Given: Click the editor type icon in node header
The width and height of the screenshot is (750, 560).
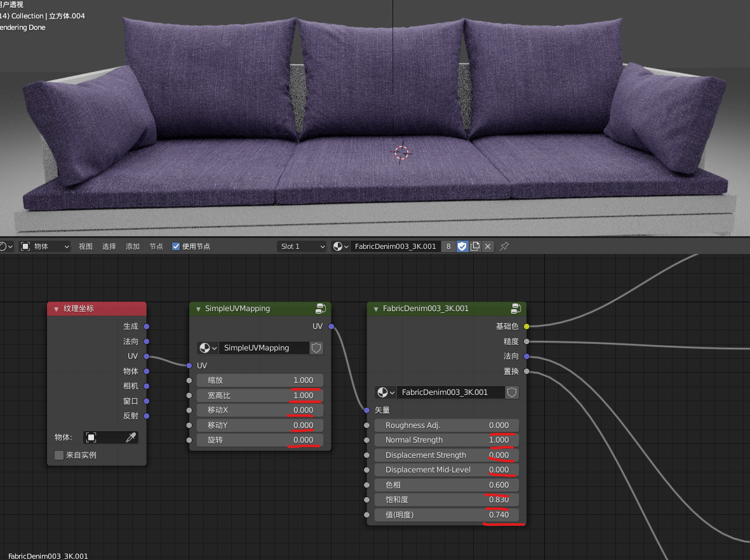Looking at the screenshot, I should 6,246.
